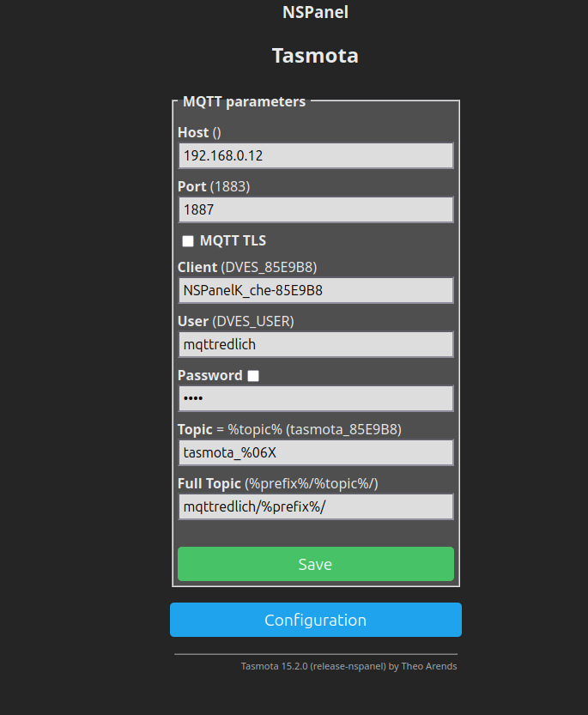Click the Host input field
The height and width of the screenshot is (715, 588).
(316, 155)
